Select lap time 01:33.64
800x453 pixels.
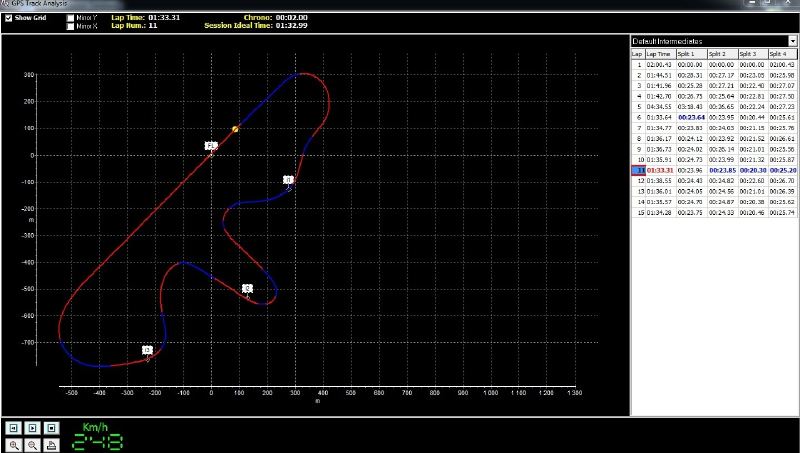[x=660, y=117]
